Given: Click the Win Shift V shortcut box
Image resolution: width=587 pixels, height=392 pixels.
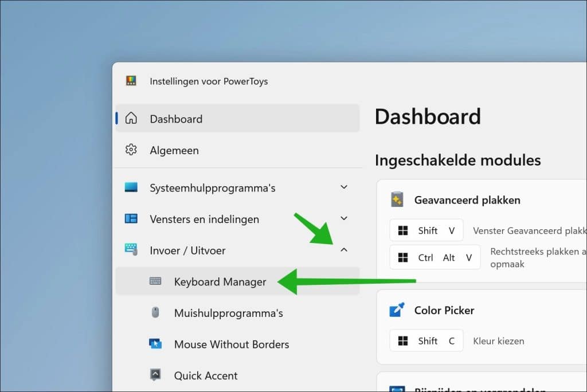Looking at the screenshot, I should [x=426, y=230].
